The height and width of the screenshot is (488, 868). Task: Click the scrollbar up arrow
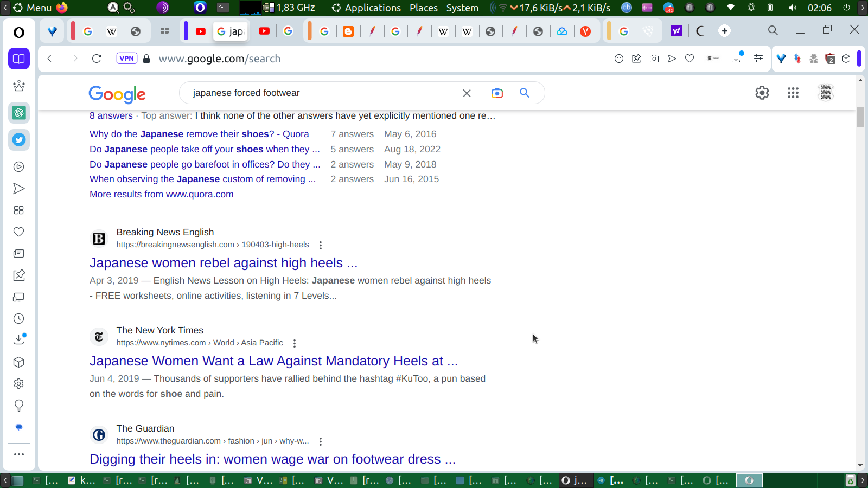pos(860,80)
